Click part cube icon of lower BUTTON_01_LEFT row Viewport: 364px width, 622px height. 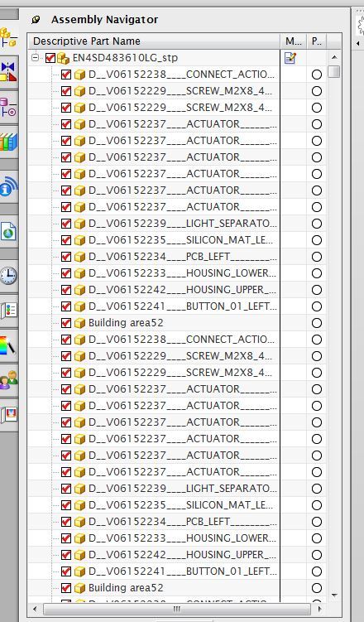click(79, 571)
